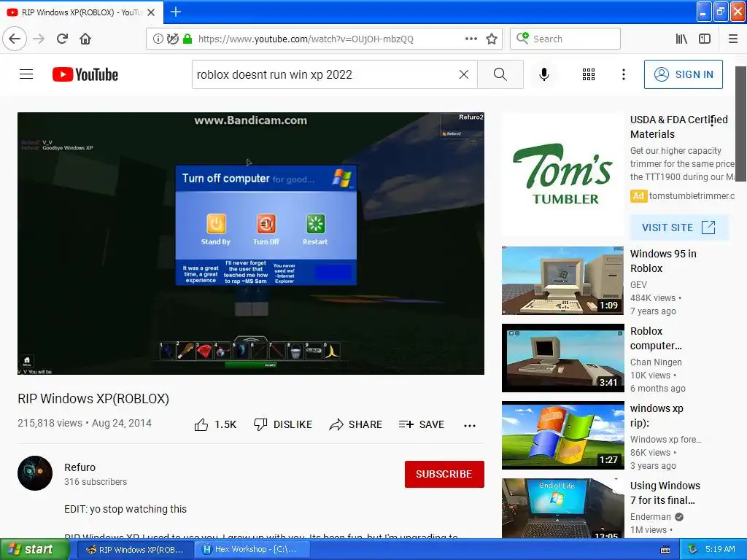Run search with the magnifying glass button
The image size is (747, 560).
[500, 74]
